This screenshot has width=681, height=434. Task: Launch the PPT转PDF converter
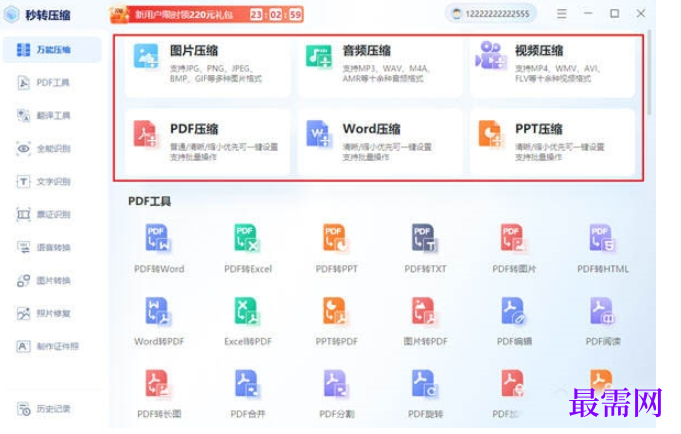point(337,321)
